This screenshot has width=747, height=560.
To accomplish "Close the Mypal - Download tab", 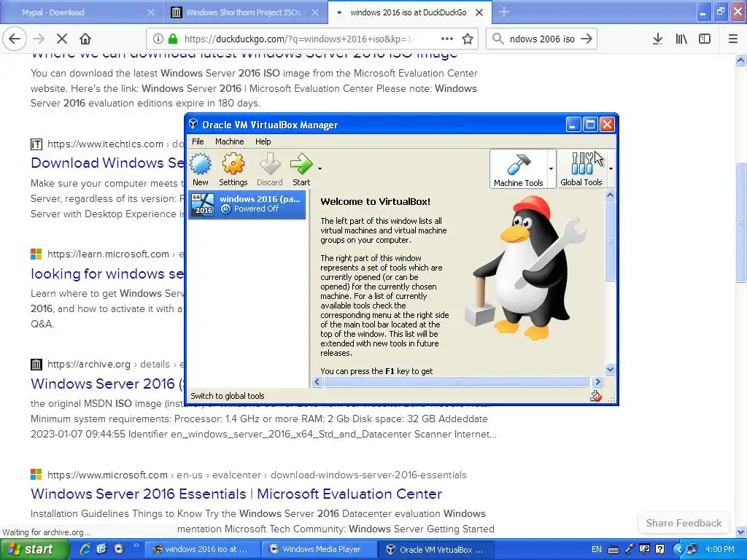I will click(x=150, y=12).
